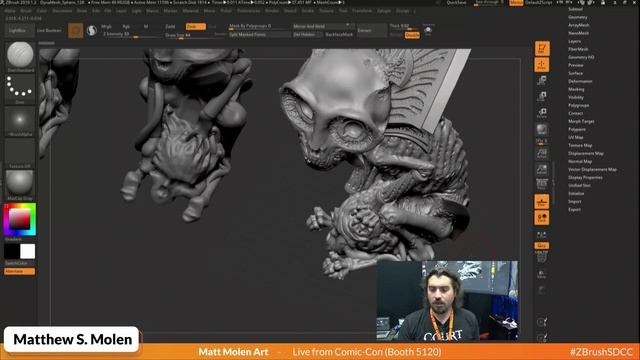Image resolution: width=640 pixels, height=360 pixels.
Task: Open the Mirror And Weld axis dropdown arrow
Action: click(x=348, y=25)
